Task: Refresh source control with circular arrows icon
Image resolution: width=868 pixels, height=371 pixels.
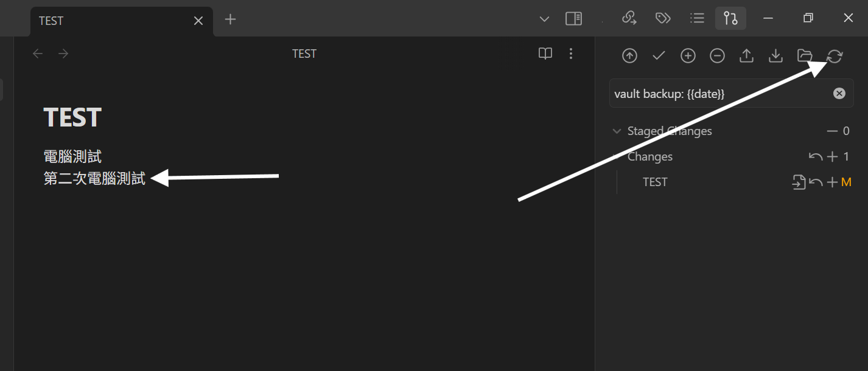Action: click(x=835, y=56)
